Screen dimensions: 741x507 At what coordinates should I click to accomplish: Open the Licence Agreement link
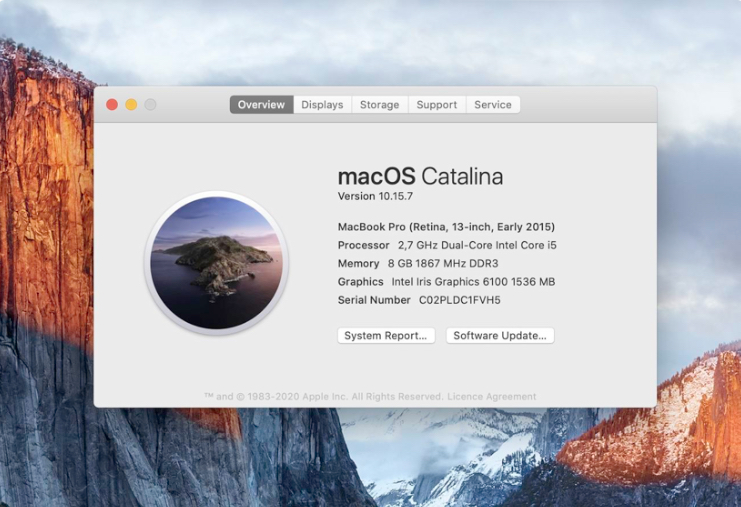(x=492, y=396)
